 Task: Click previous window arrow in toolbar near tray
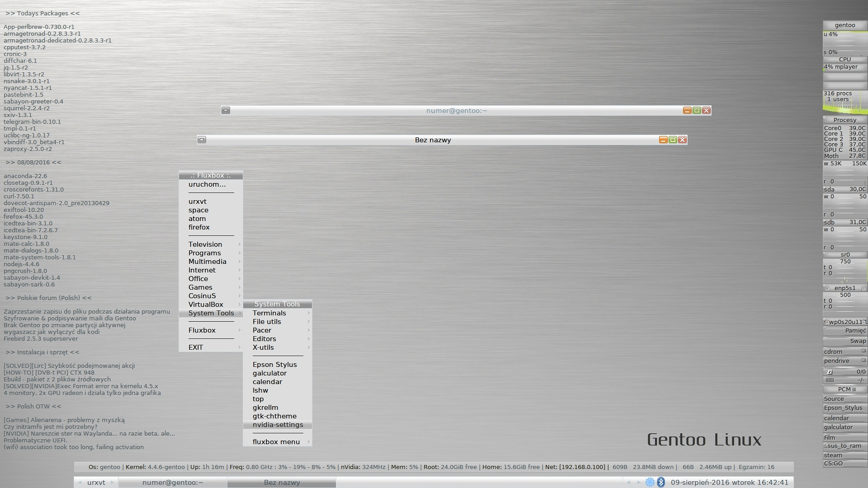628,482
